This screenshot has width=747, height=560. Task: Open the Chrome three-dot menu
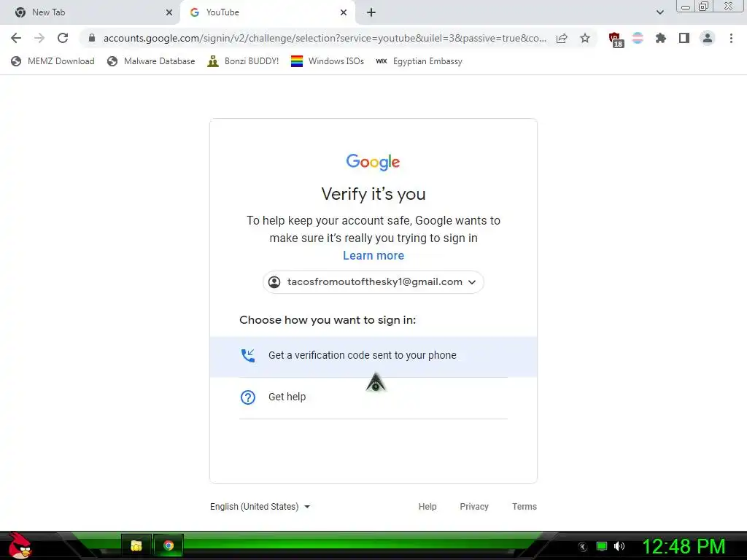(731, 38)
